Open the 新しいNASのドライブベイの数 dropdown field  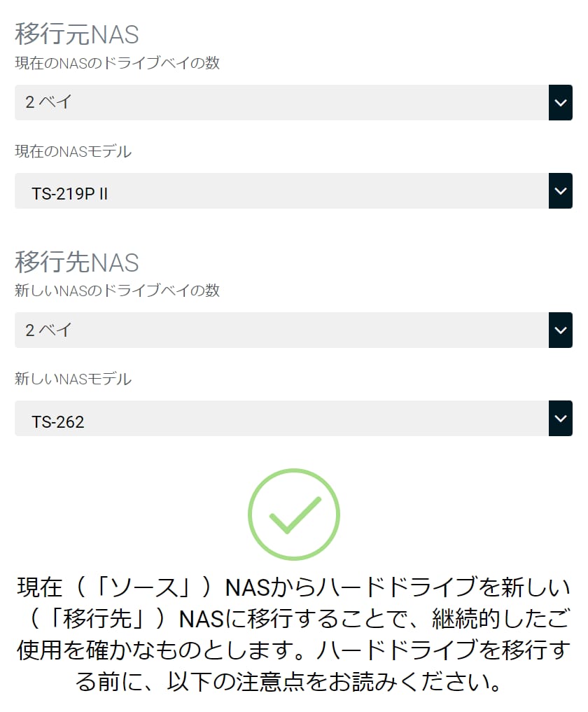pyautogui.click(x=281, y=330)
